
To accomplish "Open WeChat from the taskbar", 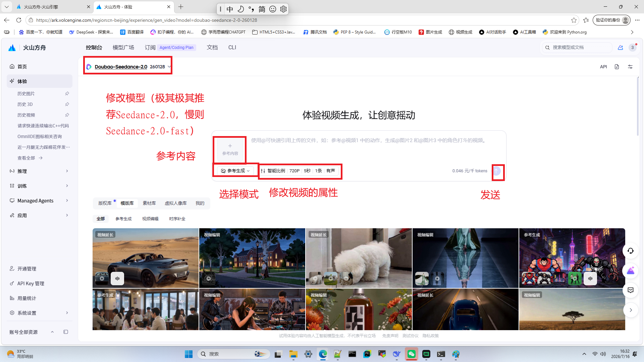I will point(412,354).
